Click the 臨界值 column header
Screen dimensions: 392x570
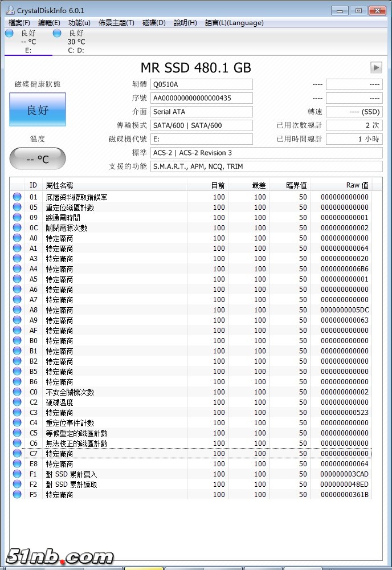pyautogui.click(x=290, y=185)
